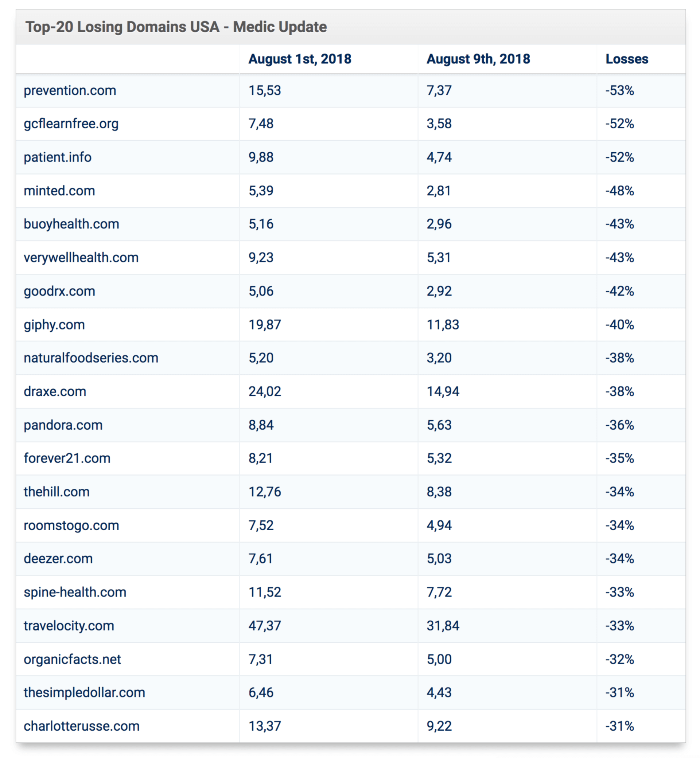Click the minted.com domain
700x758 pixels.
[59, 191]
